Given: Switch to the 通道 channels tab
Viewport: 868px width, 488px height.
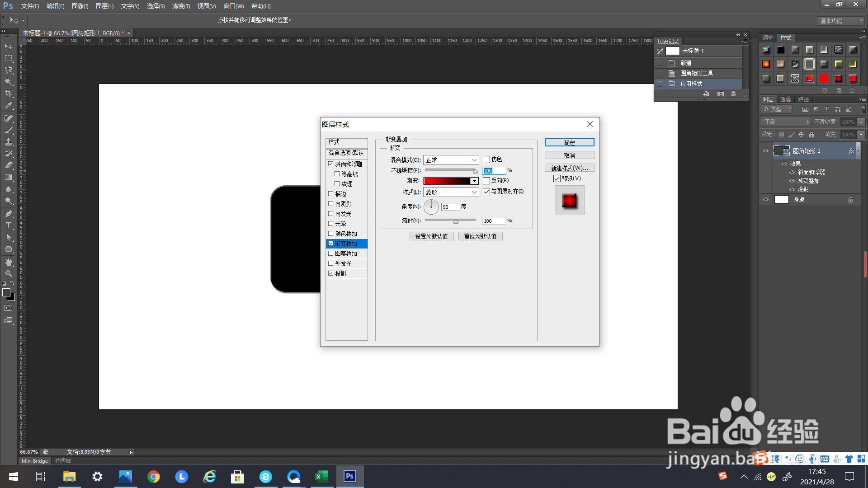Looking at the screenshot, I should coord(785,99).
